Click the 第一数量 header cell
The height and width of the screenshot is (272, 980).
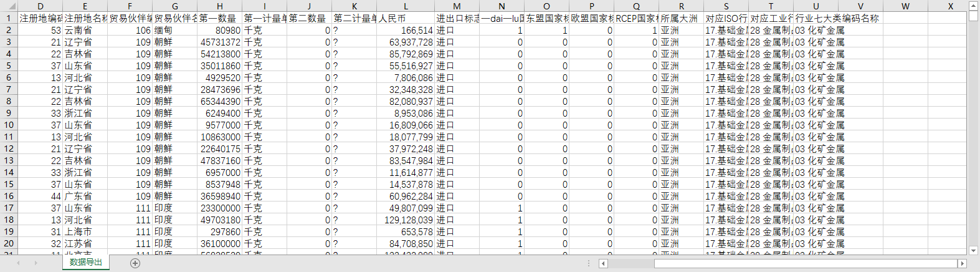pyautogui.click(x=220, y=18)
